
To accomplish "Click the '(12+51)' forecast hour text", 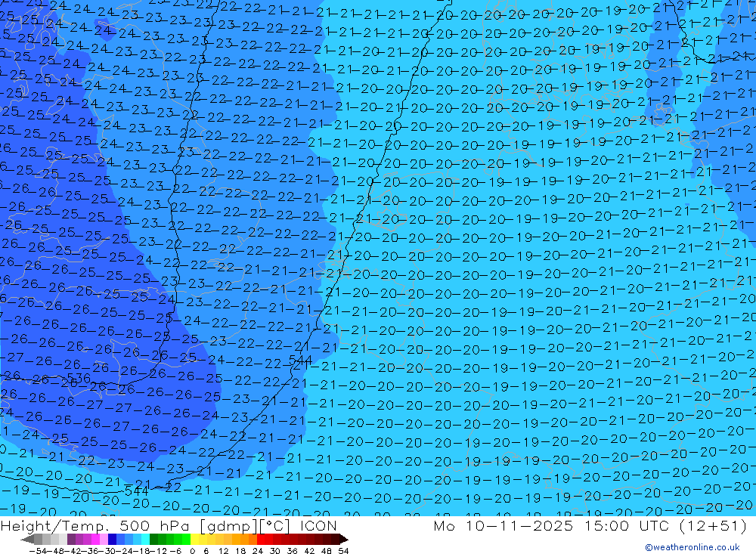I will coord(713,525).
